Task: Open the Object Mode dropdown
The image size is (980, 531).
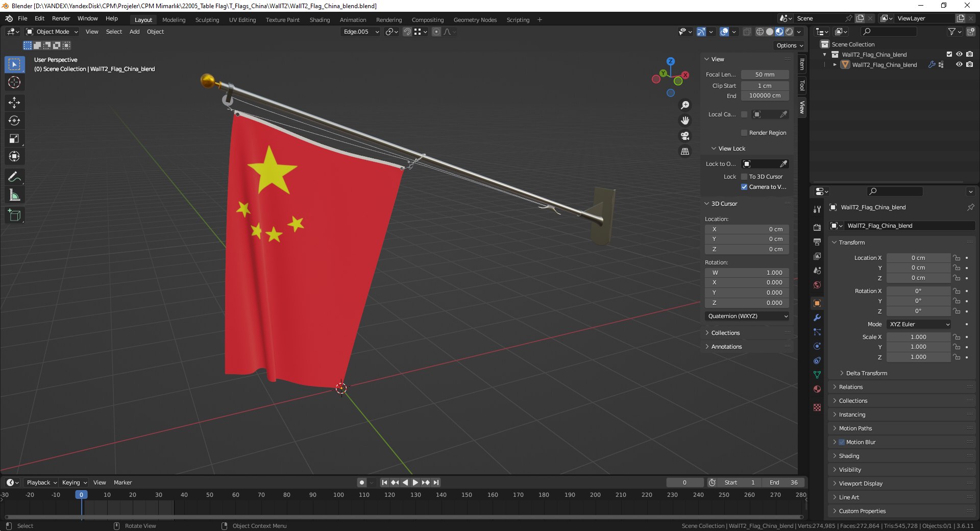Action: coord(52,32)
